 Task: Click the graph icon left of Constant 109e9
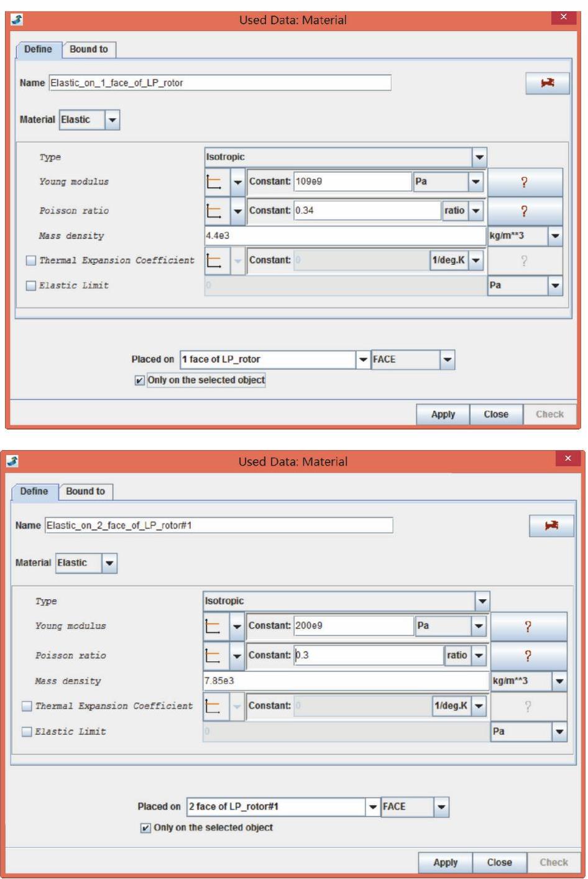(x=214, y=182)
